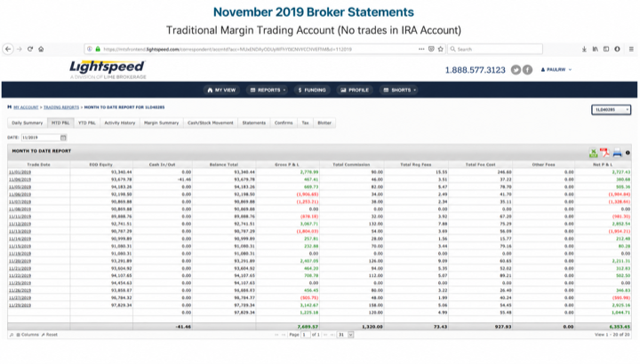Open Profile in navigation bar
Image resolution: width=640 pixels, height=364 pixels.
point(355,90)
